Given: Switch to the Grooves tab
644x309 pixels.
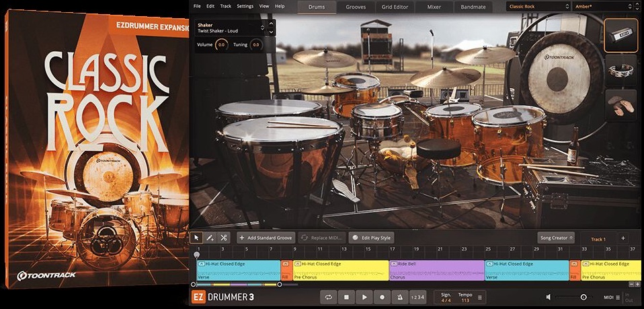Looking at the screenshot, I should tap(356, 7).
